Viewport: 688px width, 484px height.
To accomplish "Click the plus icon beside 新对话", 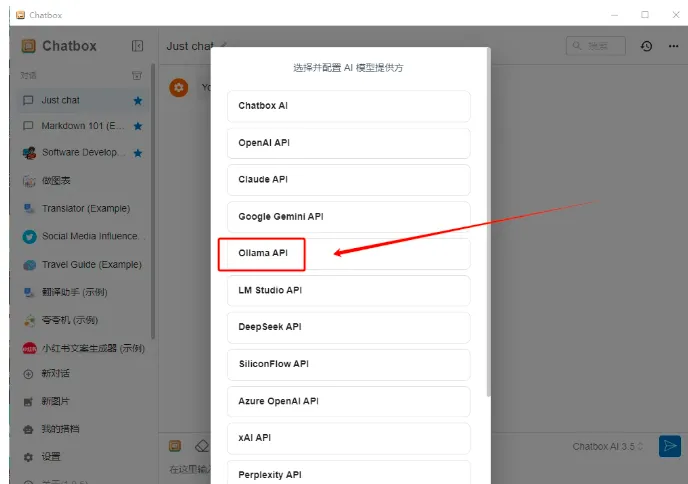I will pyautogui.click(x=28, y=374).
